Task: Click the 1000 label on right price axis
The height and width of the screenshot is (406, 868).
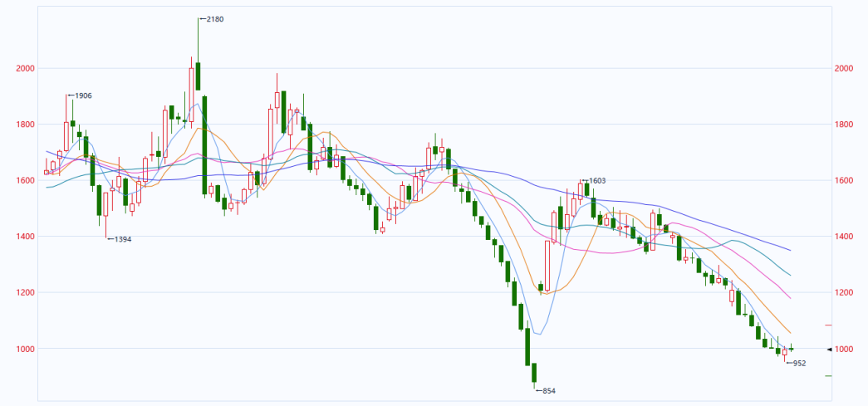Action: [x=843, y=349]
